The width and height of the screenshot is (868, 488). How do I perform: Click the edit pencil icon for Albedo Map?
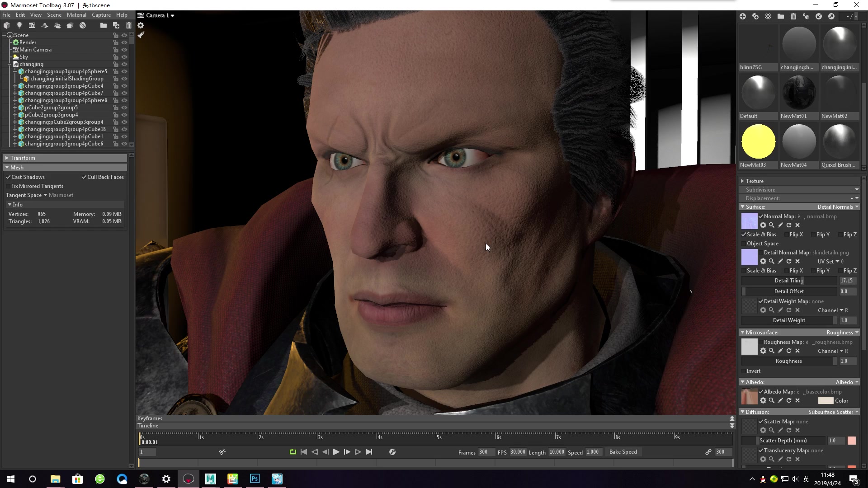click(x=780, y=400)
